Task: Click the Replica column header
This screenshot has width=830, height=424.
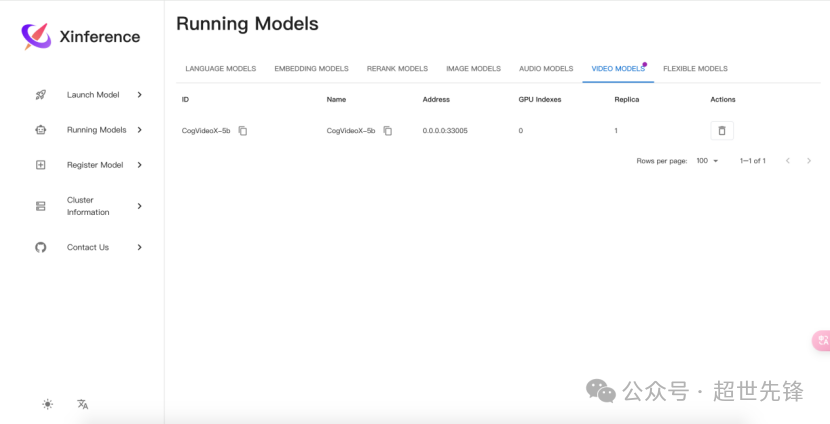Action: point(627,100)
